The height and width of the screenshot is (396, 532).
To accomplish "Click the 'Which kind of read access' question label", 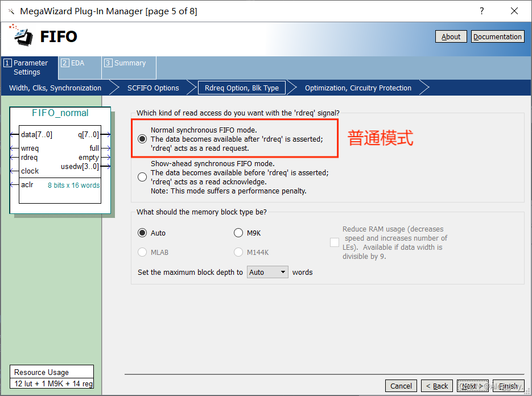I will tap(238, 113).
